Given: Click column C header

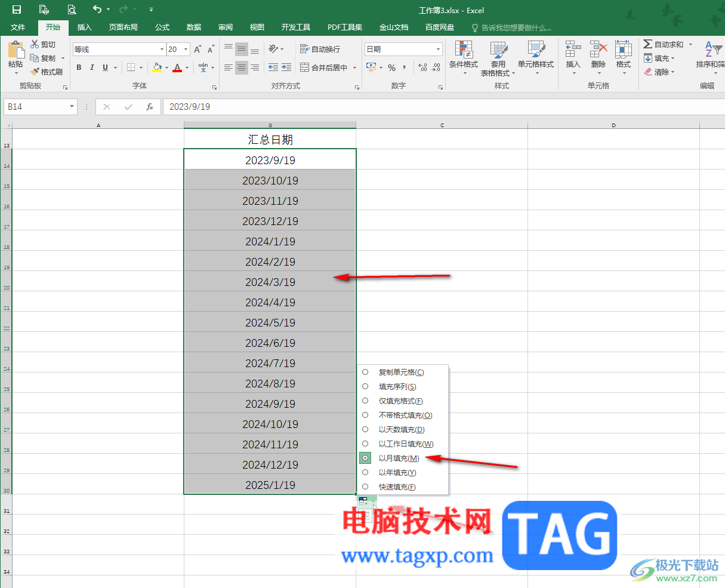Looking at the screenshot, I should 442,125.
